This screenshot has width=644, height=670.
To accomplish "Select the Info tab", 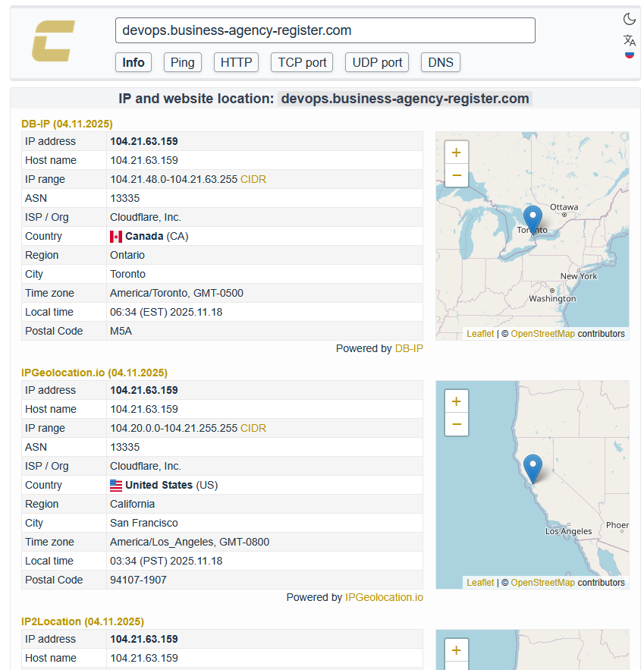I will [x=134, y=62].
